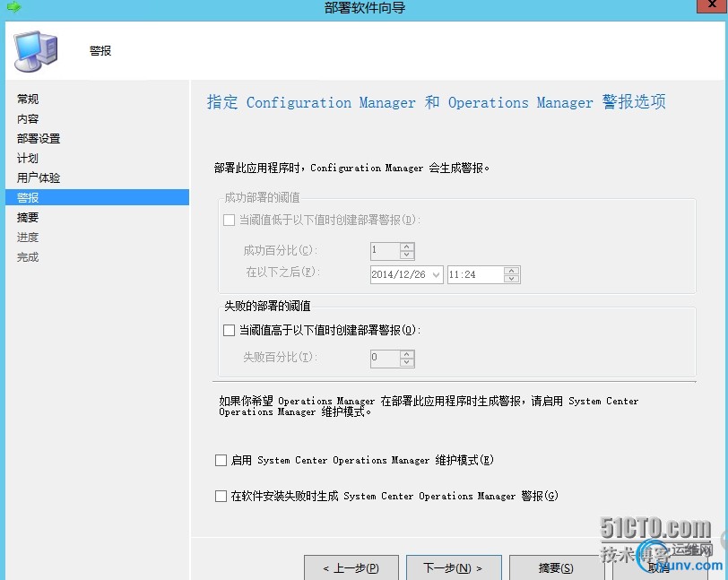Screen dimensions: 728x580
Task: Click the 进度 step in the sidebar
Action: point(28,238)
